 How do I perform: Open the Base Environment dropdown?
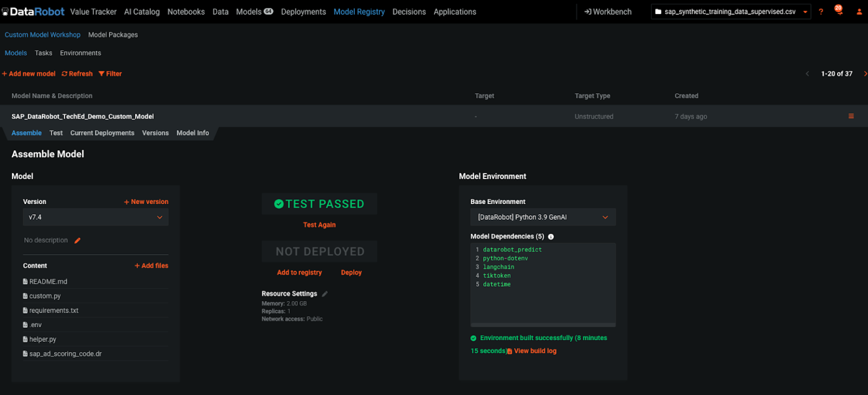coord(542,216)
